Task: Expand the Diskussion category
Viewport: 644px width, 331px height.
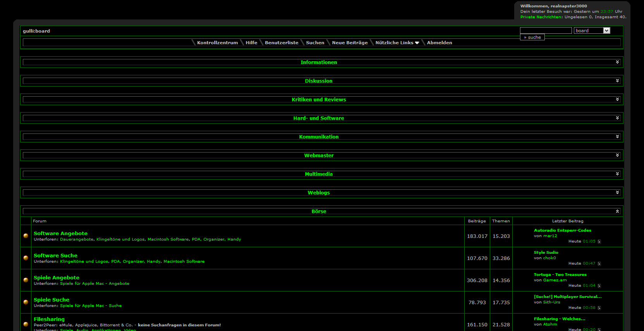Action: pos(617,81)
